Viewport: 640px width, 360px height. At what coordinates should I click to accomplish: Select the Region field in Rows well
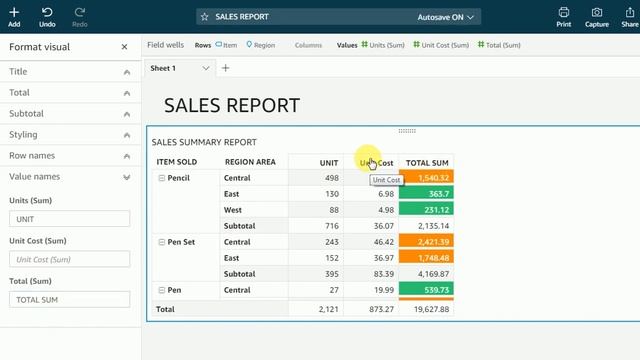pos(260,45)
